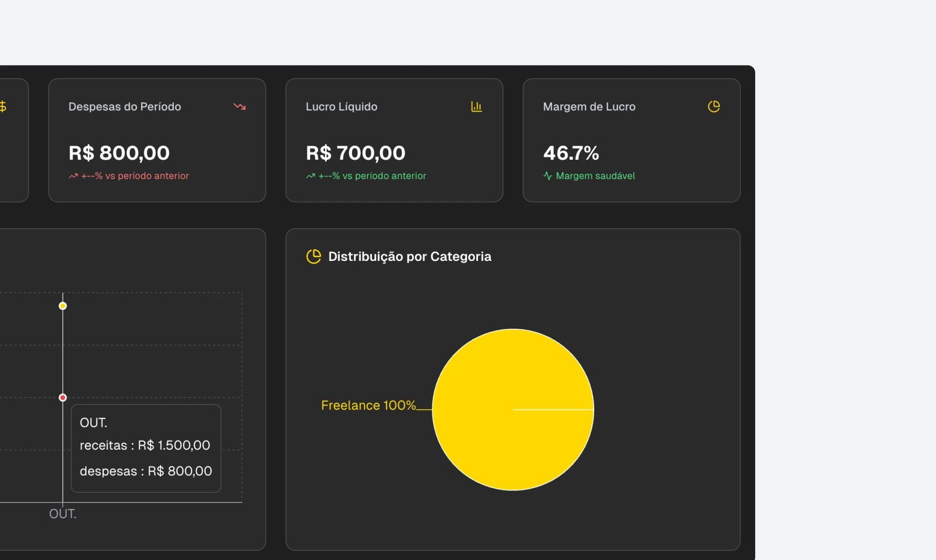Click the Margem saudável status text
Viewport: 936px width, 560px height.
(595, 176)
